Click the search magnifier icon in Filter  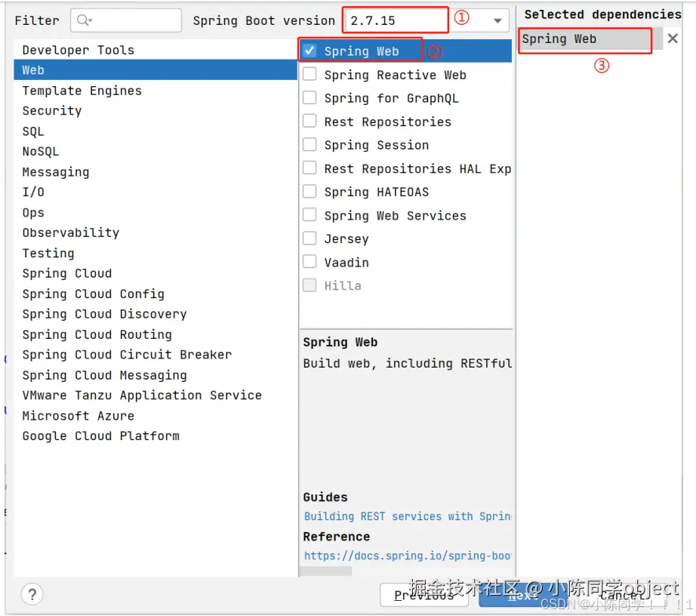point(84,20)
